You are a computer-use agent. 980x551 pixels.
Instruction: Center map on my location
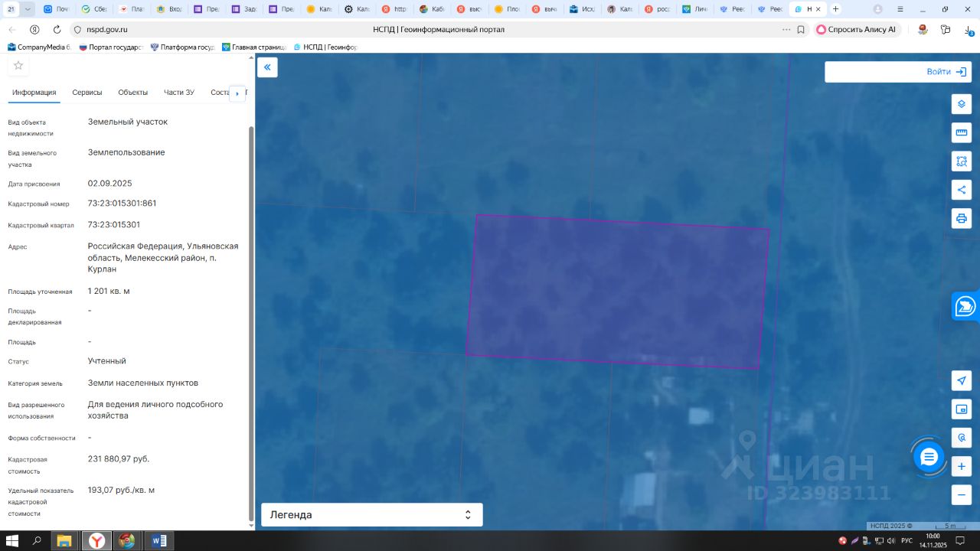pos(962,380)
